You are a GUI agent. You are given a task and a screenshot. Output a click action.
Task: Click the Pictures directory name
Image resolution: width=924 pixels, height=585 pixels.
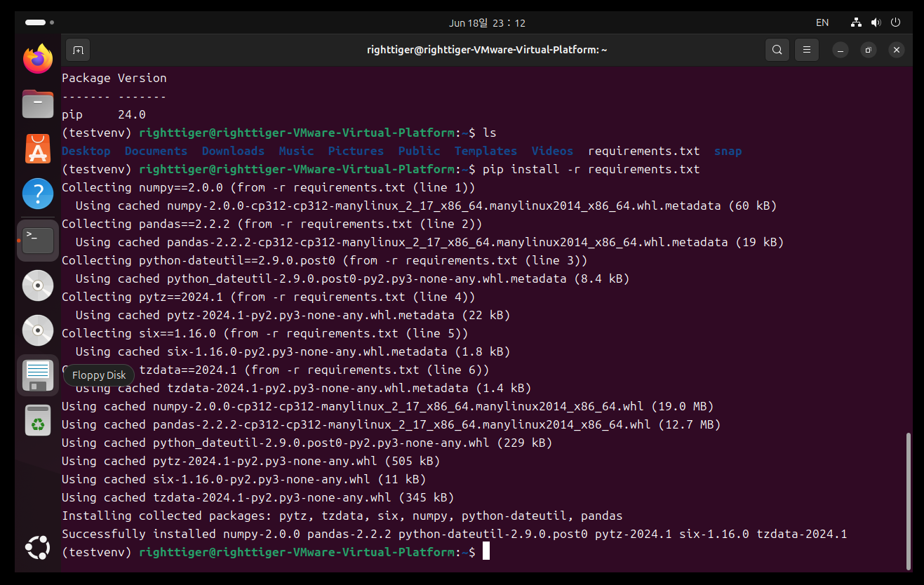(356, 151)
